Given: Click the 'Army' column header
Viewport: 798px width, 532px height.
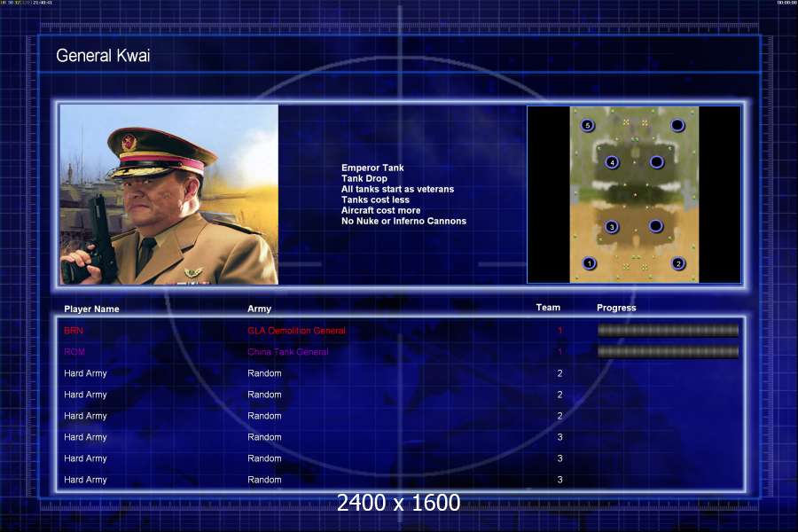Looking at the screenshot, I should [259, 309].
